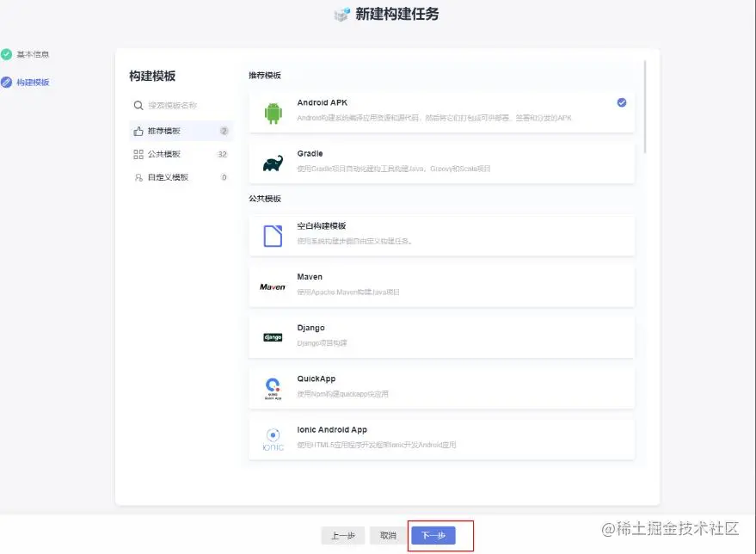Click the count badge 32
Screen dimensions: 756x554
222,154
